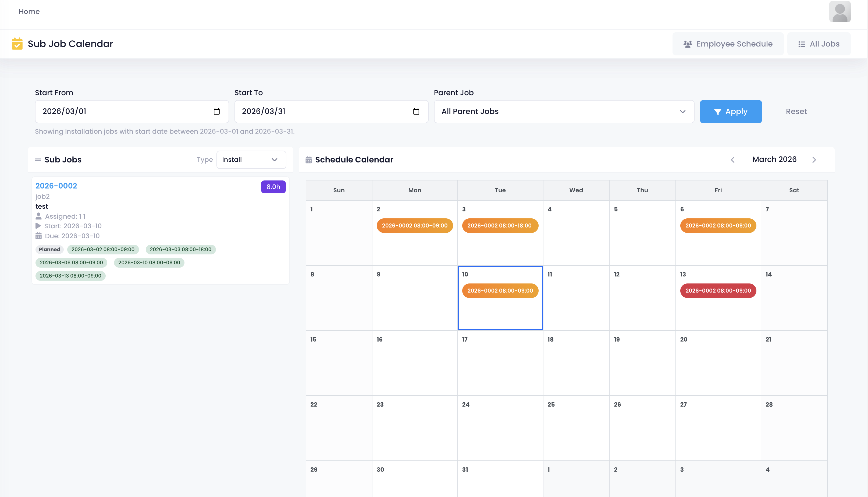868x497 pixels.
Task: Apply the date filter
Action: point(731,111)
